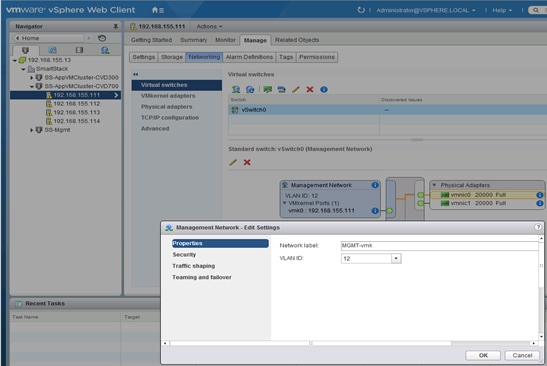Open the Help dropdown menu
The height and width of the screenshot is (366, 547).
502,10
